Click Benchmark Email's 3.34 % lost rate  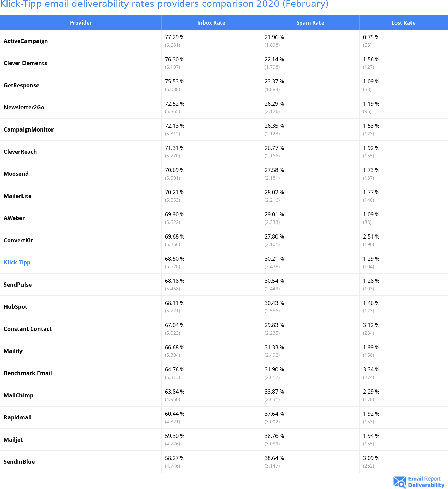point(371,370)
